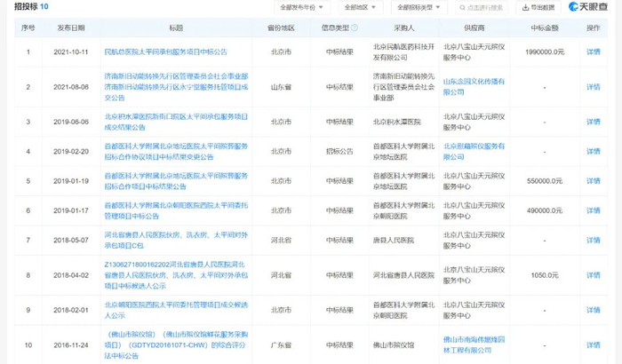Click the 天眼查 logo

(x=588, y=7)
